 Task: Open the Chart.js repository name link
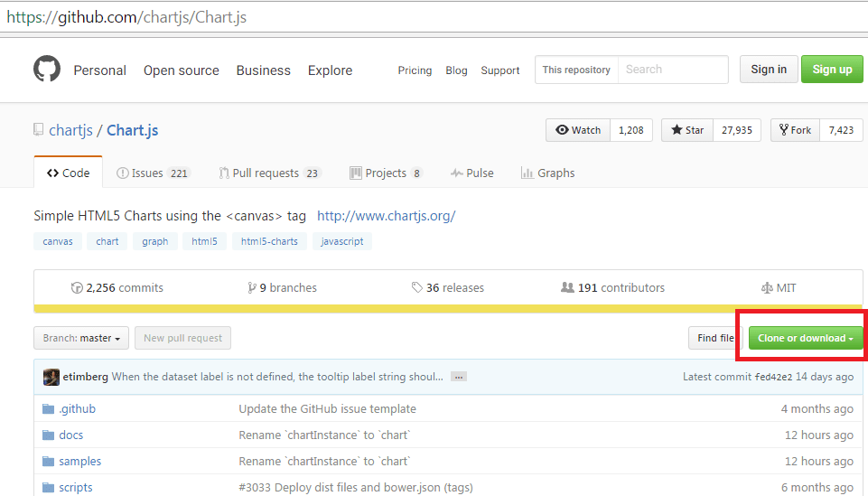132,130
